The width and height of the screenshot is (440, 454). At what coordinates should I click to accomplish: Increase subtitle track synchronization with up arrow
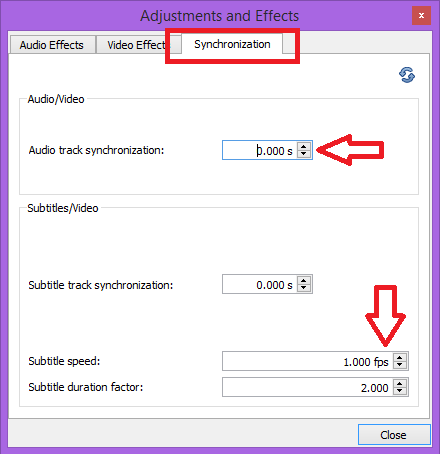click(304, 281)
